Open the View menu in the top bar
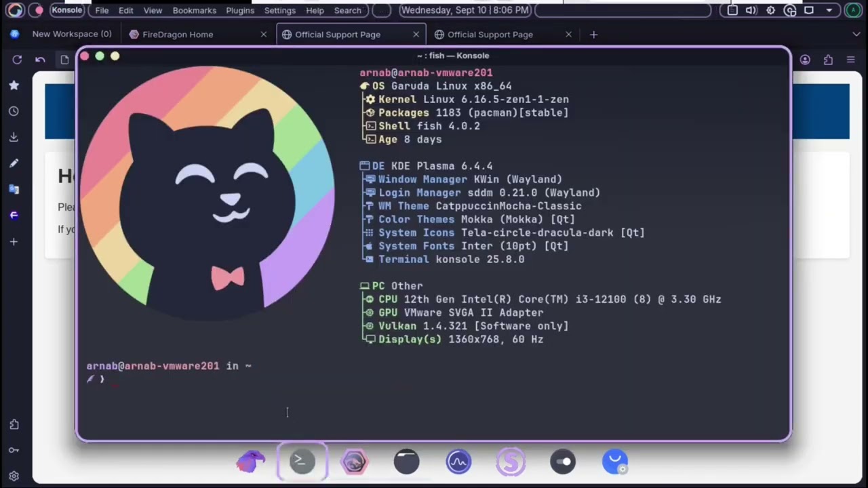 click(153, 10)
